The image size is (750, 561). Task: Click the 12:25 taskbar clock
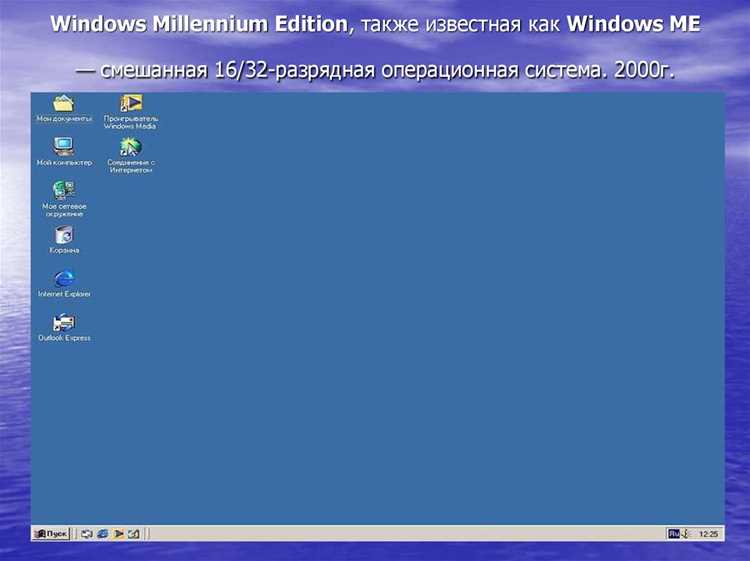[708, 534]
